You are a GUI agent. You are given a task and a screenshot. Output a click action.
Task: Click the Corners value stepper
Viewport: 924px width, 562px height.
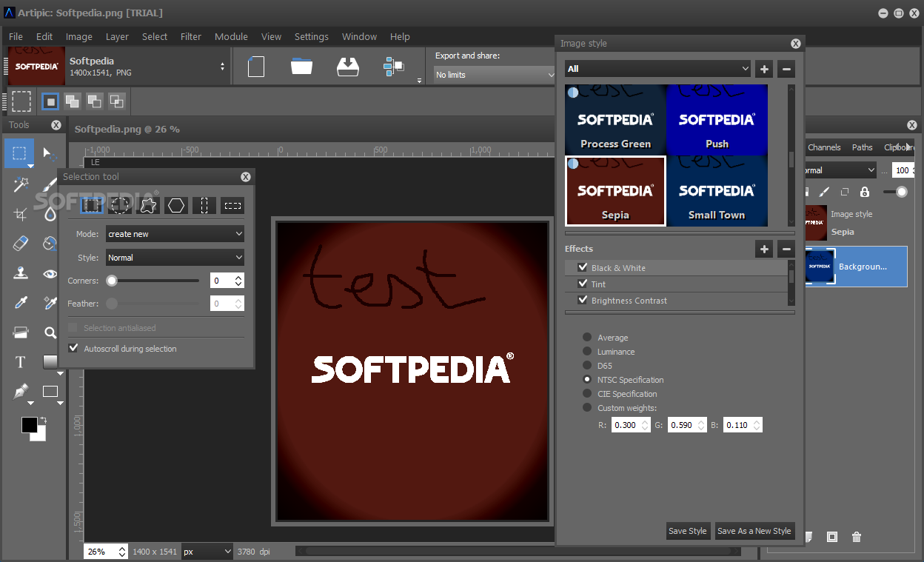238,281
